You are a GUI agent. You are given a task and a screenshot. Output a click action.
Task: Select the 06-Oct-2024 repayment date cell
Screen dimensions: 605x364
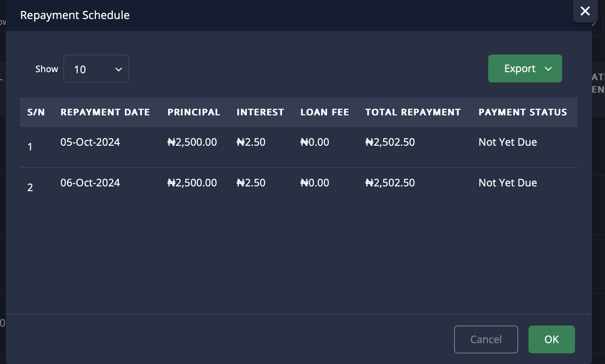[x=90, y=183]
